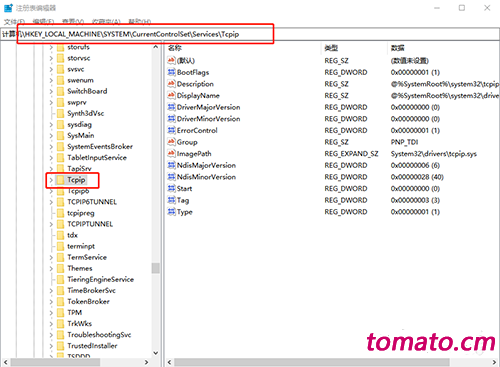
Task: Click the TPM folder icon
Action: [x=60, y=312]
